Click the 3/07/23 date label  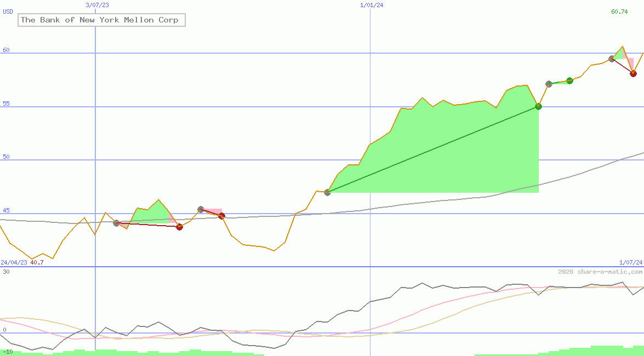pyautogui.click(x=98, y=5)
